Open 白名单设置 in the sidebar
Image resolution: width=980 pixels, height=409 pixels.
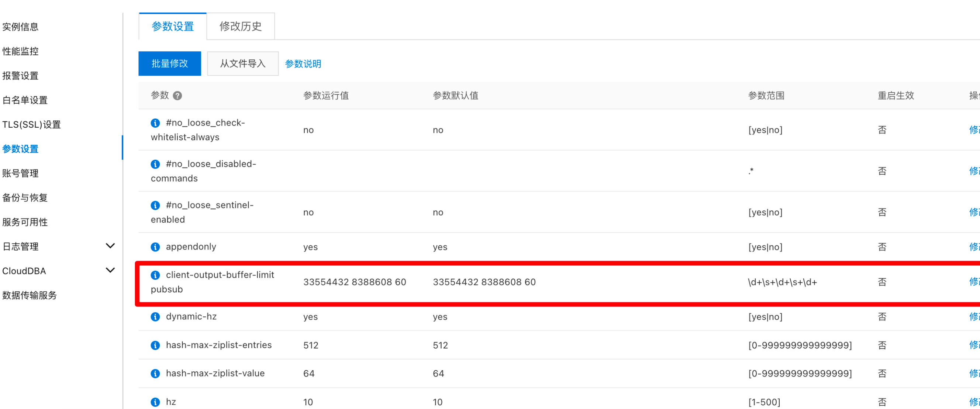coord(25,100)
